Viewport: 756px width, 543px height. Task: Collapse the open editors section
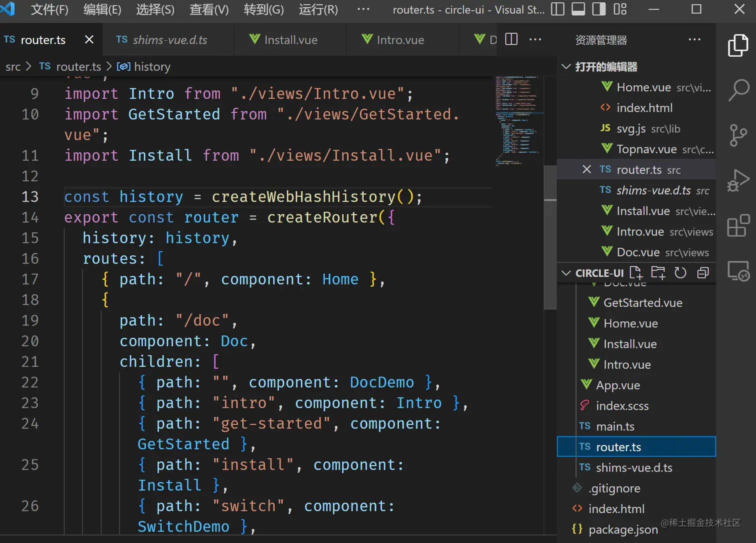(566, 66)
